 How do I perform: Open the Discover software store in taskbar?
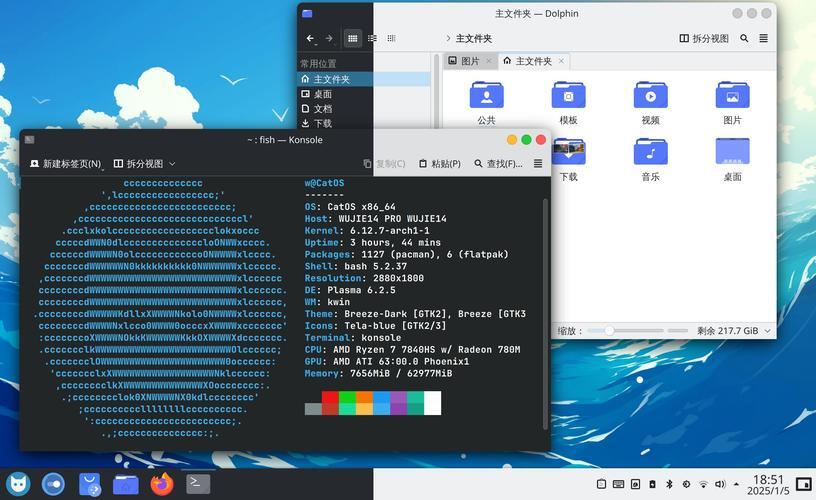pyautogui.click(x=90, y=484)
